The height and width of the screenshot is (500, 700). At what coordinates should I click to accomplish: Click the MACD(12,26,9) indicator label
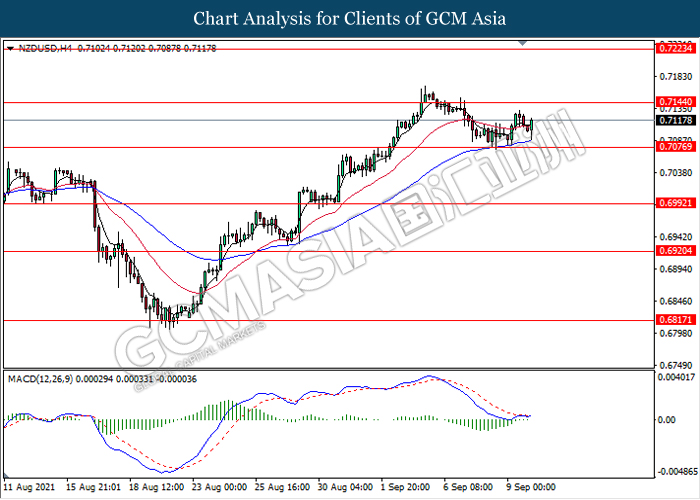(x=40, y=379)
